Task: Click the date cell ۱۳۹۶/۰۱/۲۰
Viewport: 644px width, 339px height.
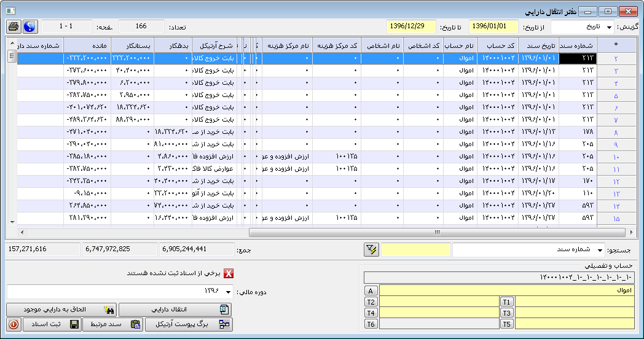Action: pos(538,193)
